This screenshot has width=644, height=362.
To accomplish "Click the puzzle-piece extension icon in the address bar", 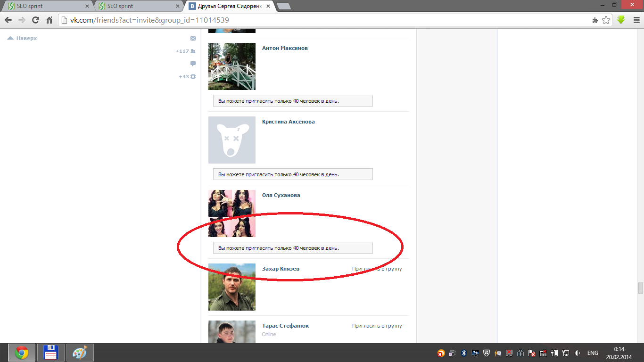I will [595, 20].
